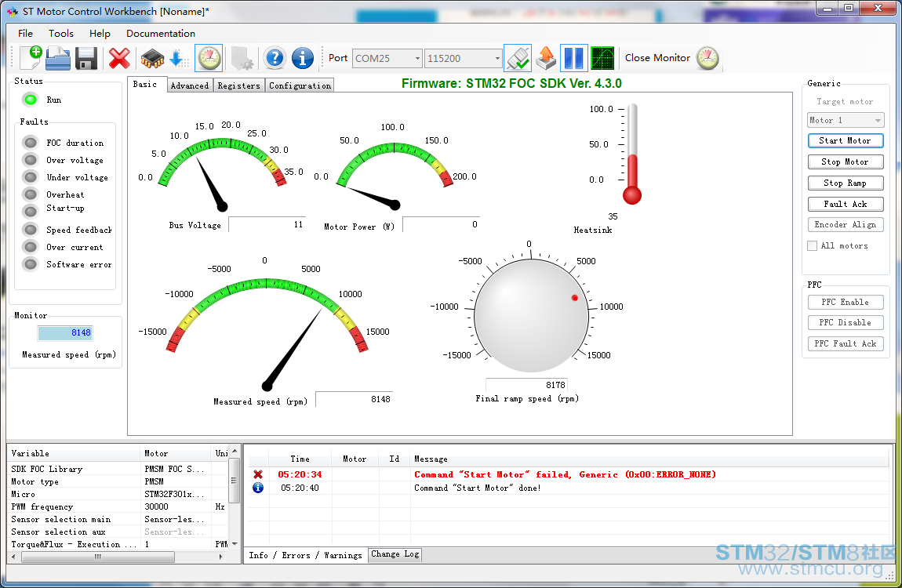Click the blue download arrow icon
Viewport: 902px width, 588px height.
point(178,58)
